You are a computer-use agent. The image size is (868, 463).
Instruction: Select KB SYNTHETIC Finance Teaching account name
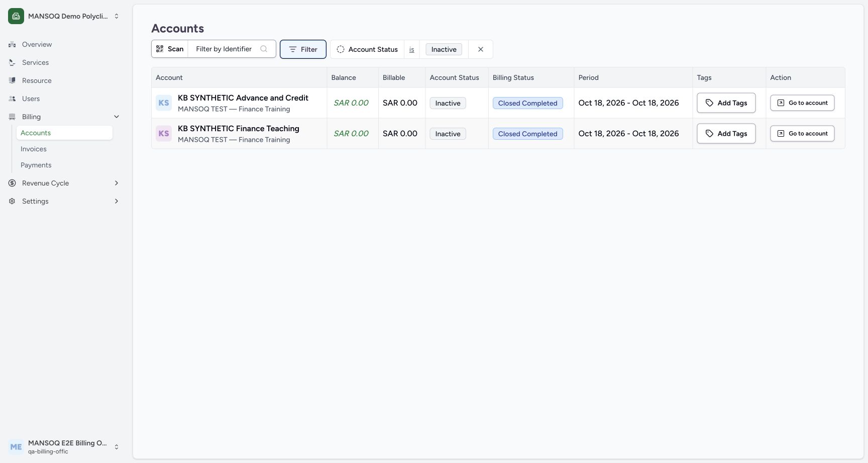239,129
